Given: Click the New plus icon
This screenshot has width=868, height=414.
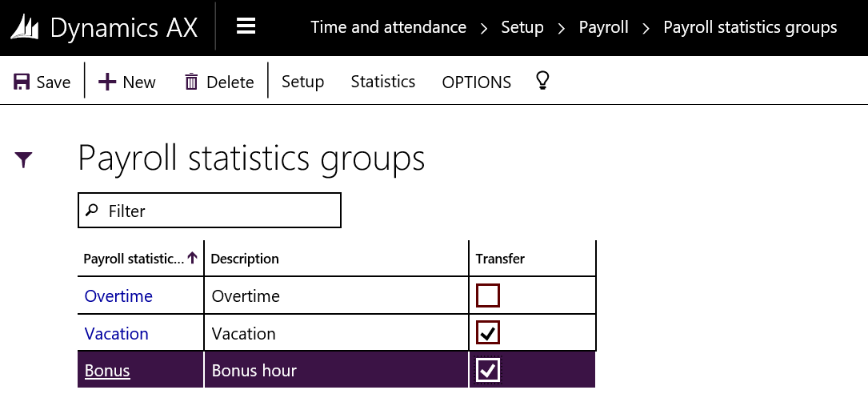Looking at the screenshot, I should [x=107, y=82].
